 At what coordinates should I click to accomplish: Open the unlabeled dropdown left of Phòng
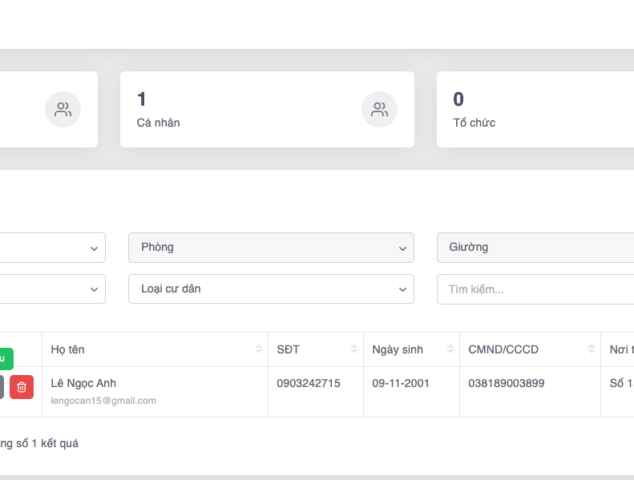[52, 247]
